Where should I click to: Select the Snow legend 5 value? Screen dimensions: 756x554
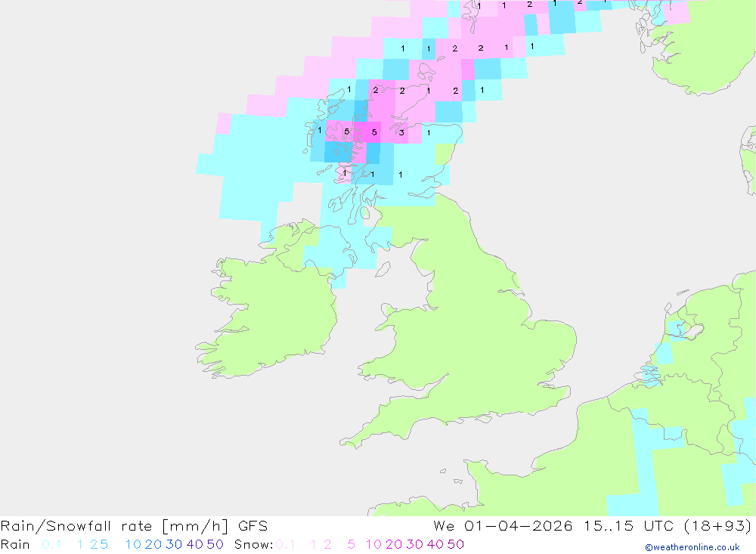pos(352,544)
